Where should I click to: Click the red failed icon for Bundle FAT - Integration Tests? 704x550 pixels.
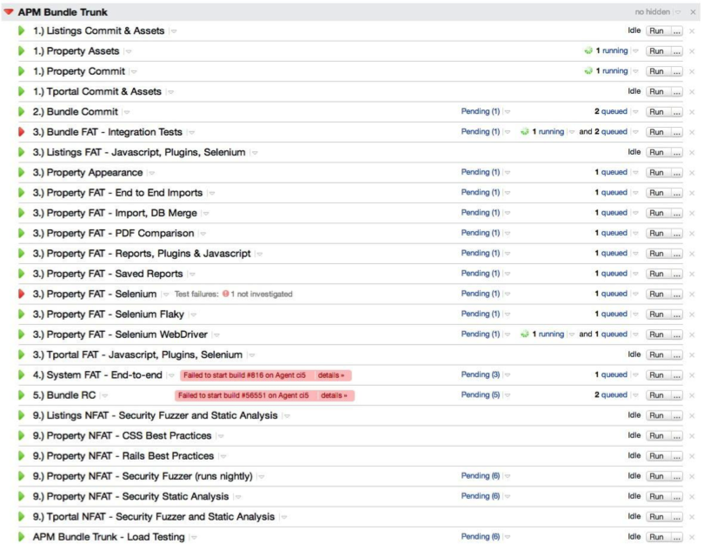pyautogui.click(x=22, y=132)
